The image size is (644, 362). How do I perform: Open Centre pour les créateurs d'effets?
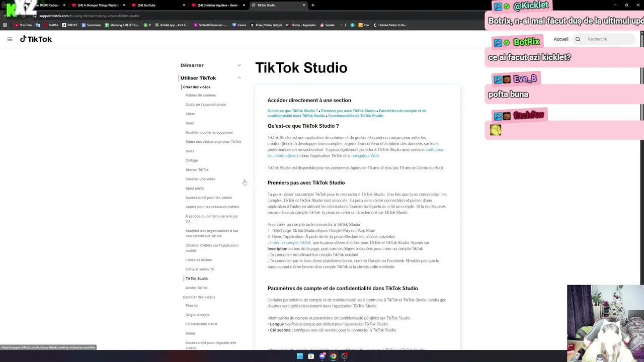[x=212, y=207]
